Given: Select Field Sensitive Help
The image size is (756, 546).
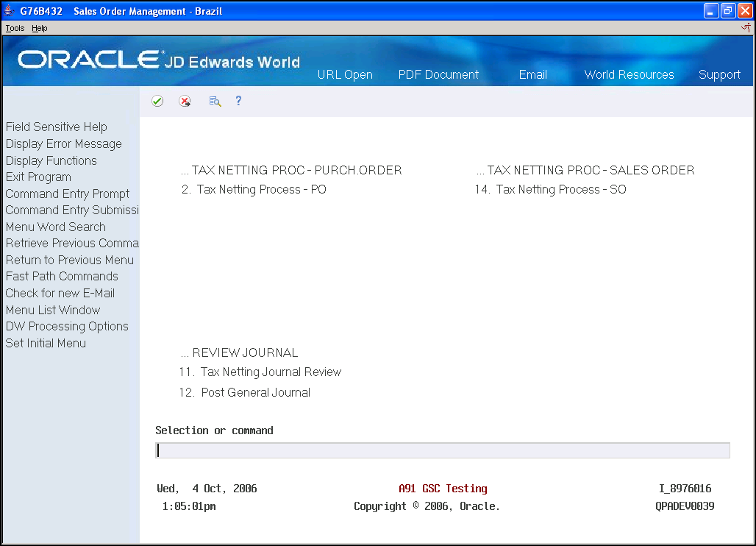Looking at the screenshot, I should 57,127.
